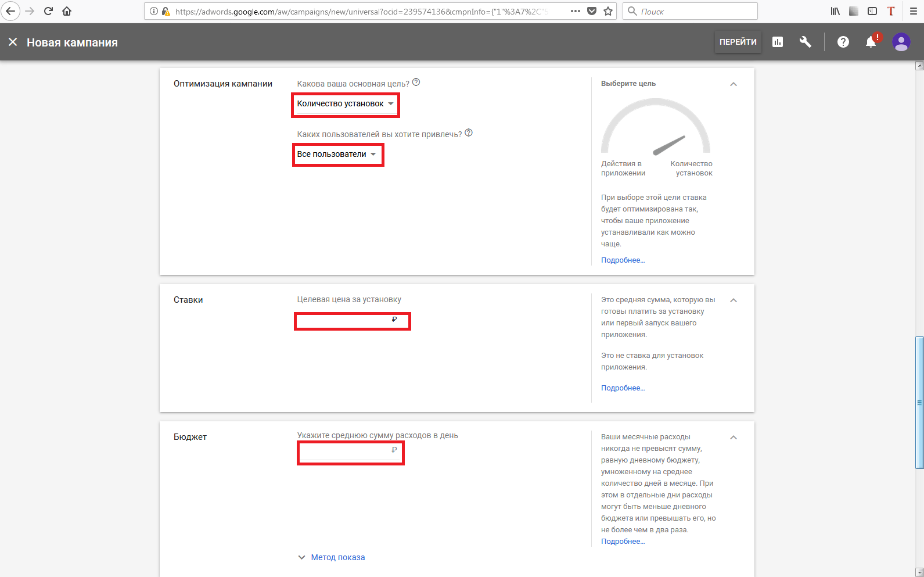Open the Firefox library icon

(835, 11)
